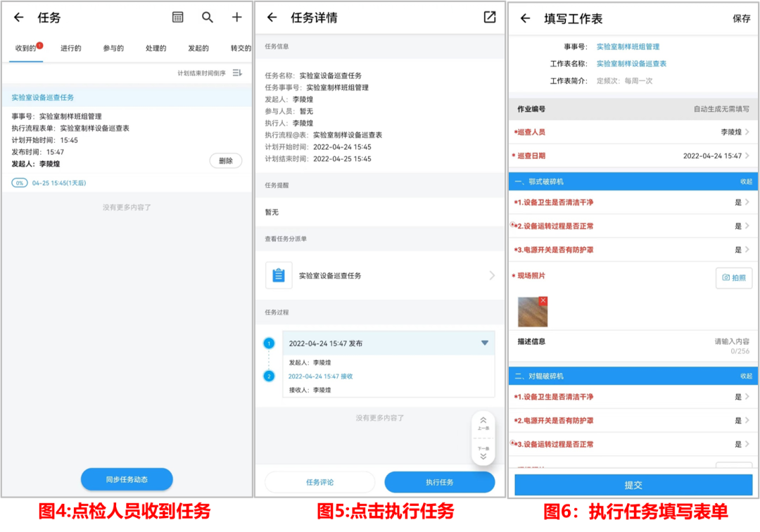
Task: Go back from the 填写工作表 screen
Action: (525, 18)
